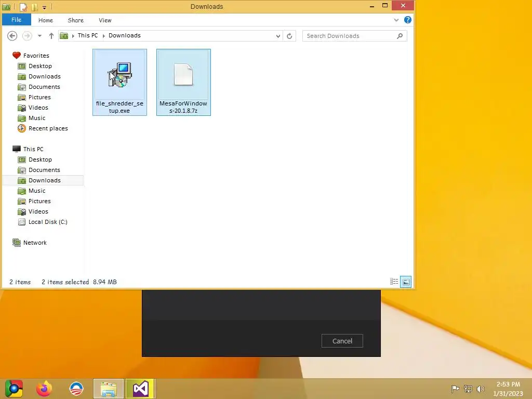Open the volume speaker tray icon
This screenshot has height=399, width=532.
pos(480,389)
